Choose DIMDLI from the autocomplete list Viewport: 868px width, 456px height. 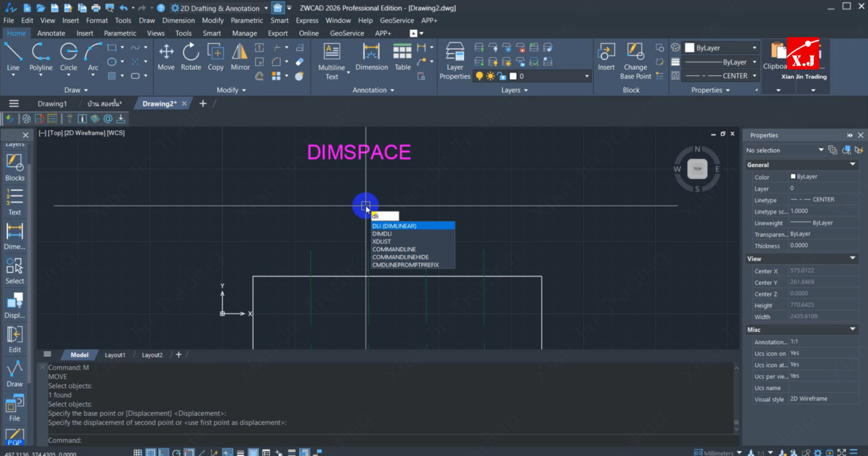(x=382, y=233)
